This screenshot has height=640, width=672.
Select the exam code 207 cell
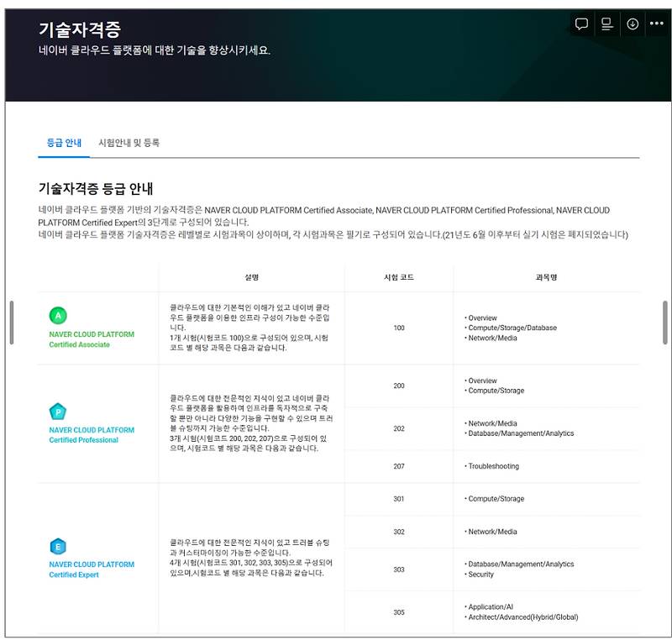point(396,466)
